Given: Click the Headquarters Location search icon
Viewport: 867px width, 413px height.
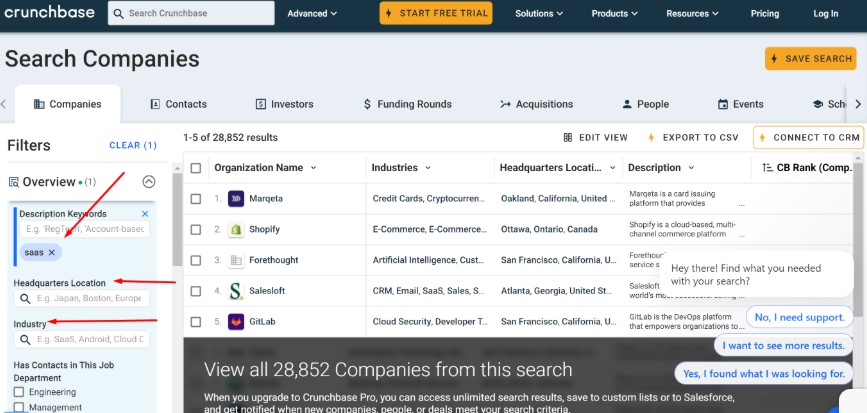Looking at the screenshot, I should click(25, 299).
